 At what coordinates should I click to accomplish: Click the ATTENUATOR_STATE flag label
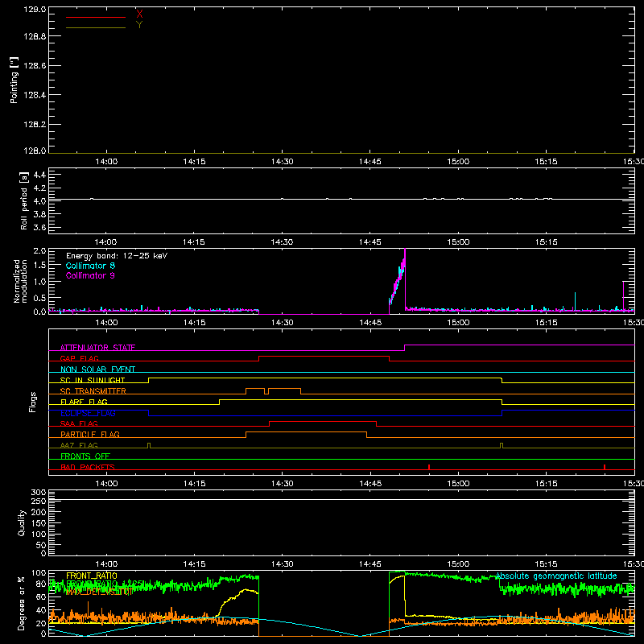click(x=97, y=348)
